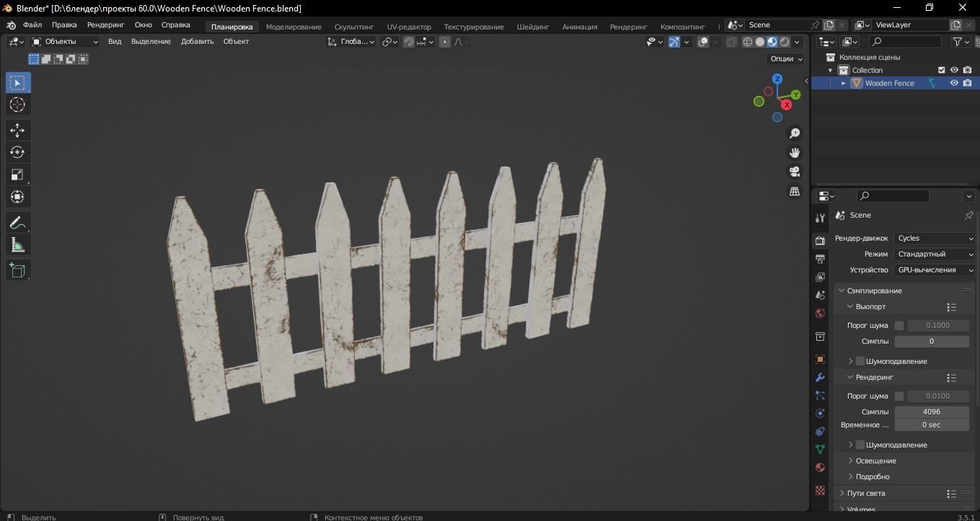Viewport: 980px width, 521px height.
Task: Open the Object Constraints properties tab
Action: (x=820, y=431)
